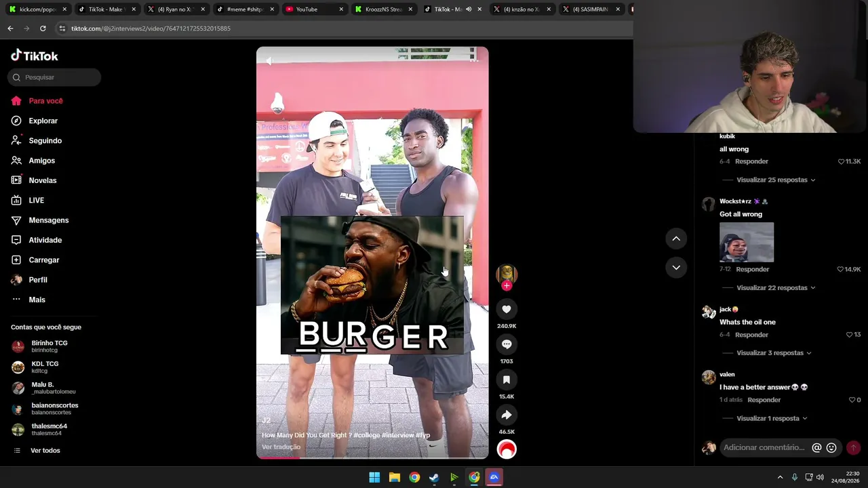
Task: Go to the next video
Action: pyautogui.click(x=676, y=268)
